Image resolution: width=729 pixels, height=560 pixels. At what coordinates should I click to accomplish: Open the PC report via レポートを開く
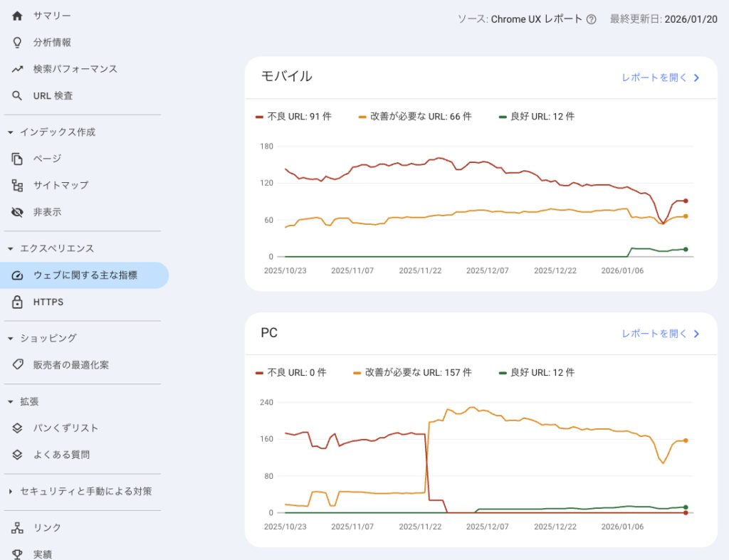pyautogui.click(x=661, y=334)
